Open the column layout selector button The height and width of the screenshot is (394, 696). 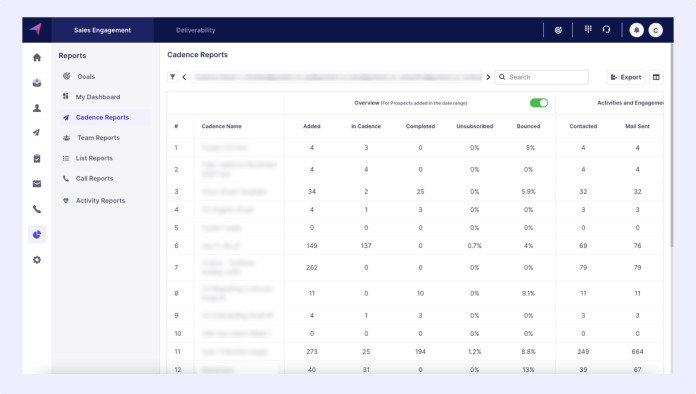[656, 77]
